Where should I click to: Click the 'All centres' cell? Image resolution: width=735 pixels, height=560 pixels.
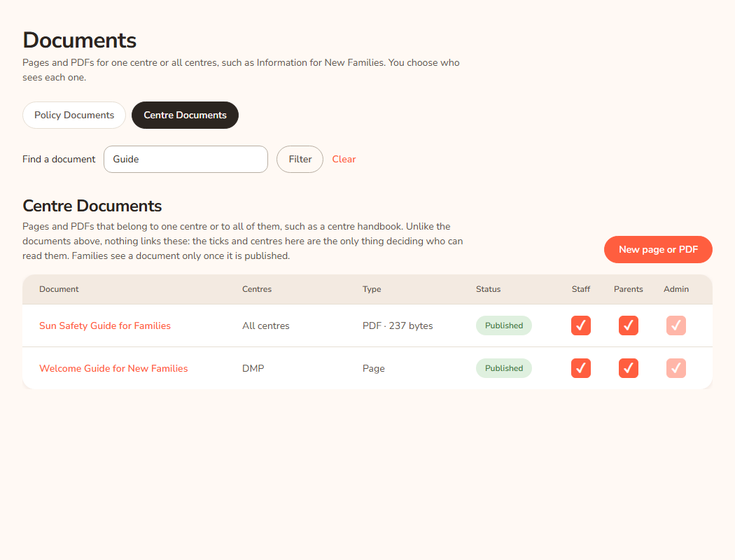tap(266, 325)
